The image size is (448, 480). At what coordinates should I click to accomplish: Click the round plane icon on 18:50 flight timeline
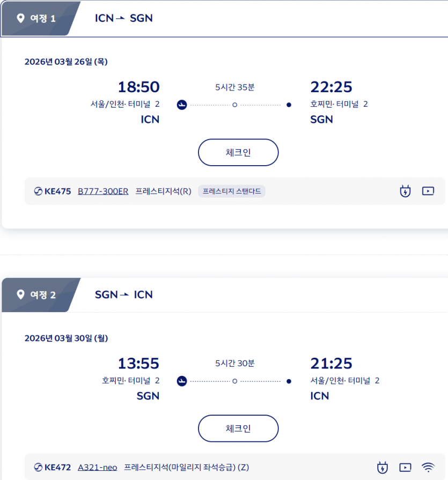point(182,105)
